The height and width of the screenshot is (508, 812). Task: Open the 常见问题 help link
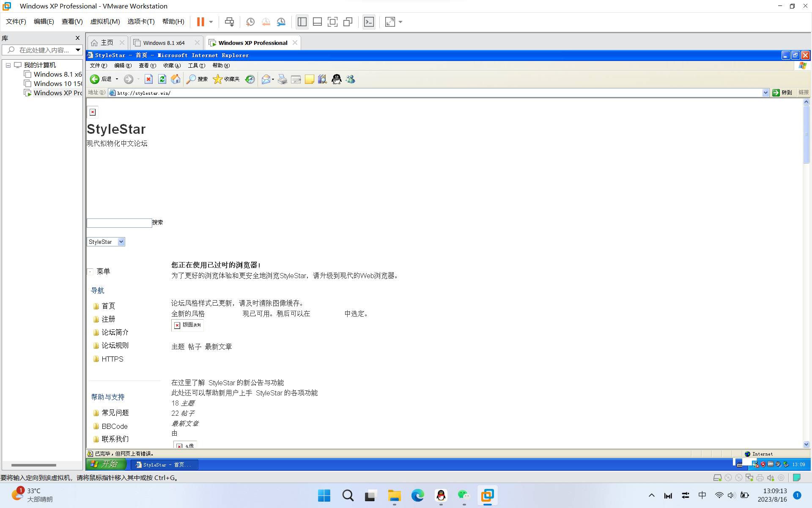[115, 413]
